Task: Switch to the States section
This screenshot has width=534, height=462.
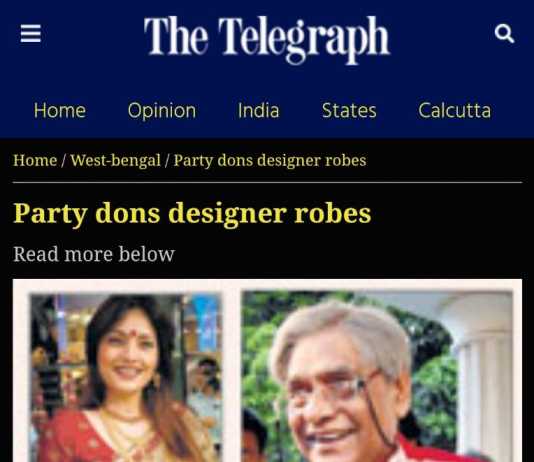Action: coord(349,110)
